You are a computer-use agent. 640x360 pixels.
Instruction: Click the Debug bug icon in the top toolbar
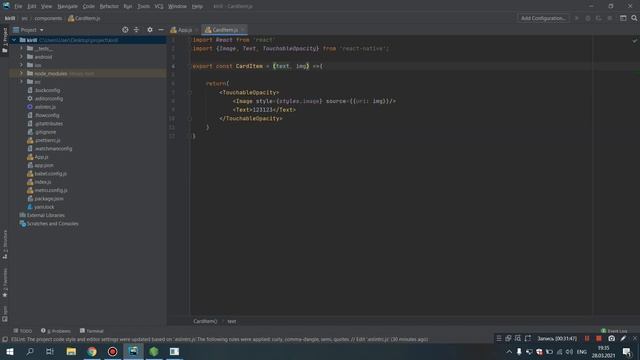pos(588,18)
